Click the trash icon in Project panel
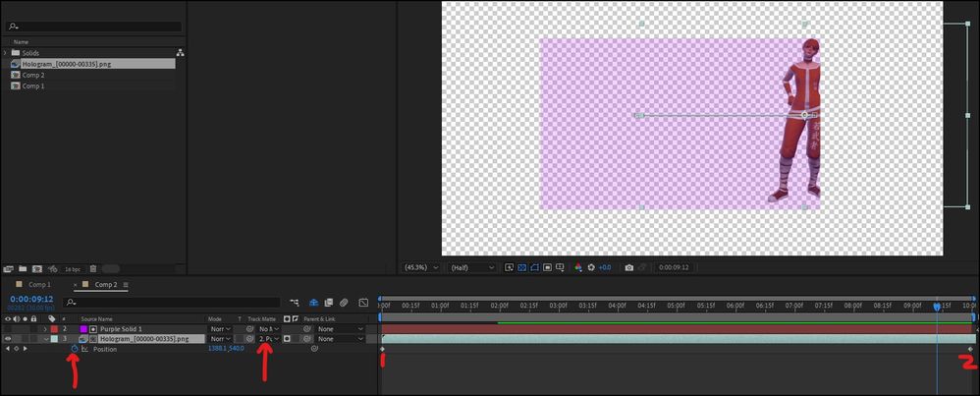Viewport: 980px width, 396px height. 92,269
